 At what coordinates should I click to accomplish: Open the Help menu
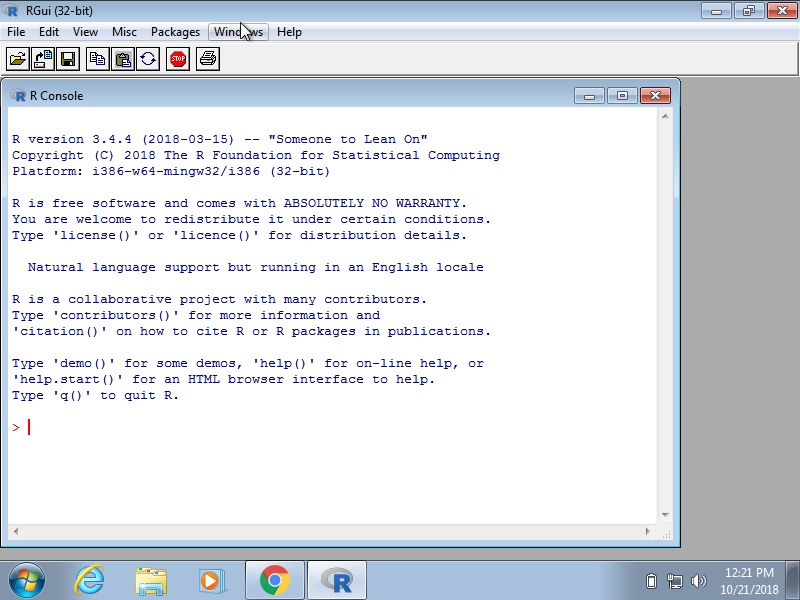click(289, 32)
